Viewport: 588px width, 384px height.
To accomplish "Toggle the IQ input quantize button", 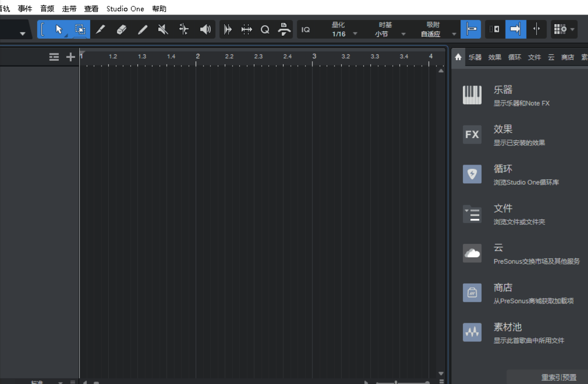I will coord(306,29).
